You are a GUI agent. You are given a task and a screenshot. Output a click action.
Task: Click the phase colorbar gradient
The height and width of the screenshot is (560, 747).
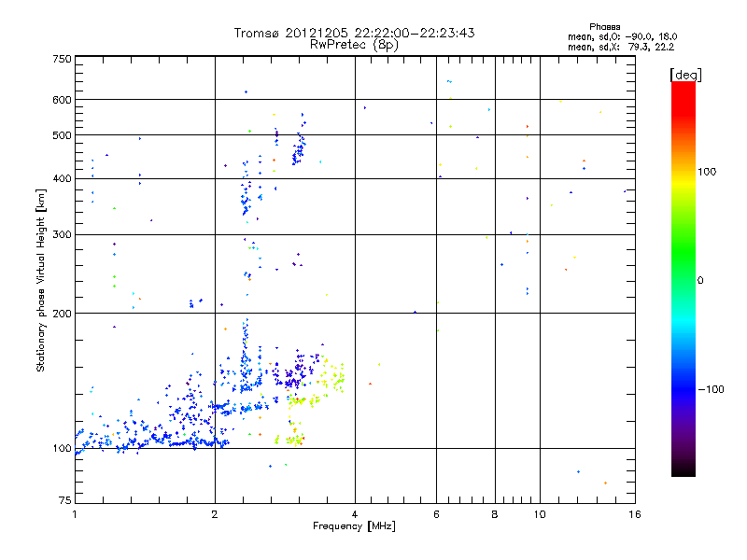684,278
